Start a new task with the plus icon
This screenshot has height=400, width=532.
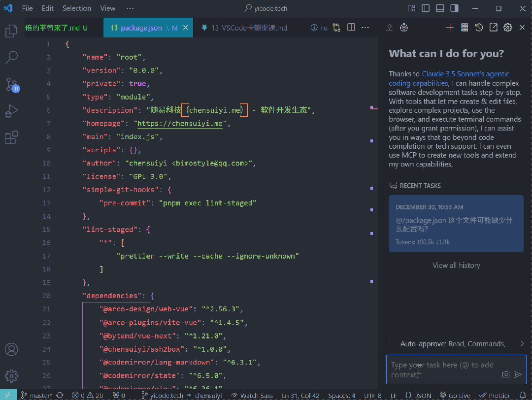(450, 28)
